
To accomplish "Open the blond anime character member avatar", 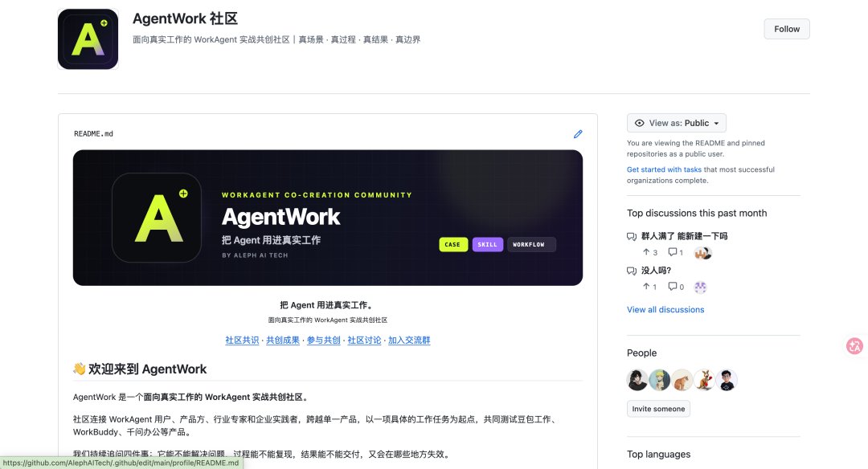I will click(x=659, y=380).
